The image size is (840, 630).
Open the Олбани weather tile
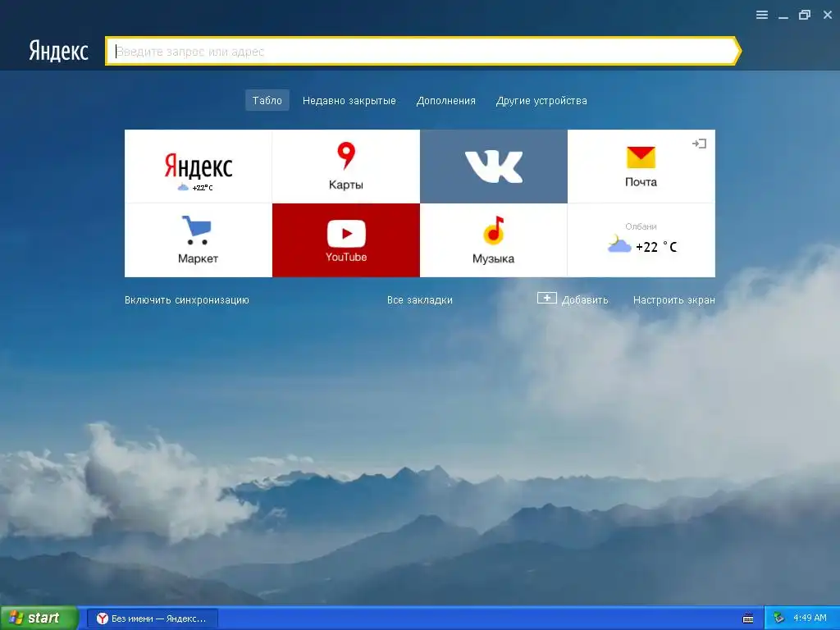641,240
